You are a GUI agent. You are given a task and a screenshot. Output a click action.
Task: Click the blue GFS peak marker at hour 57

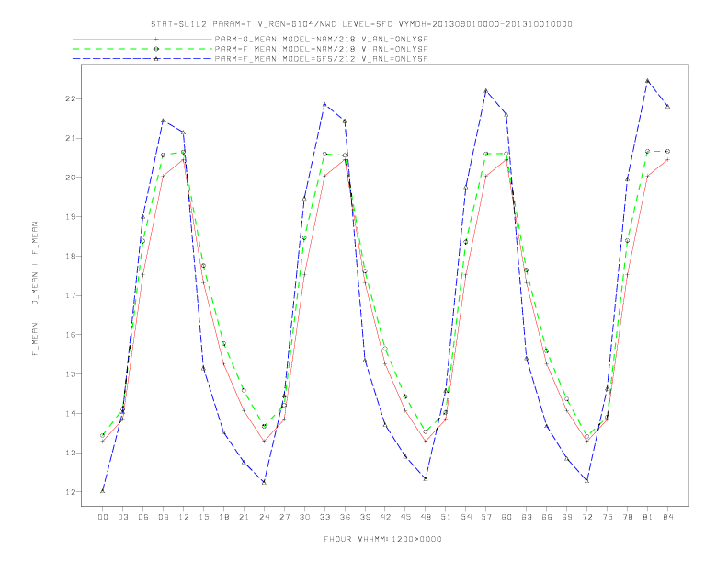[x=486, y=91]
